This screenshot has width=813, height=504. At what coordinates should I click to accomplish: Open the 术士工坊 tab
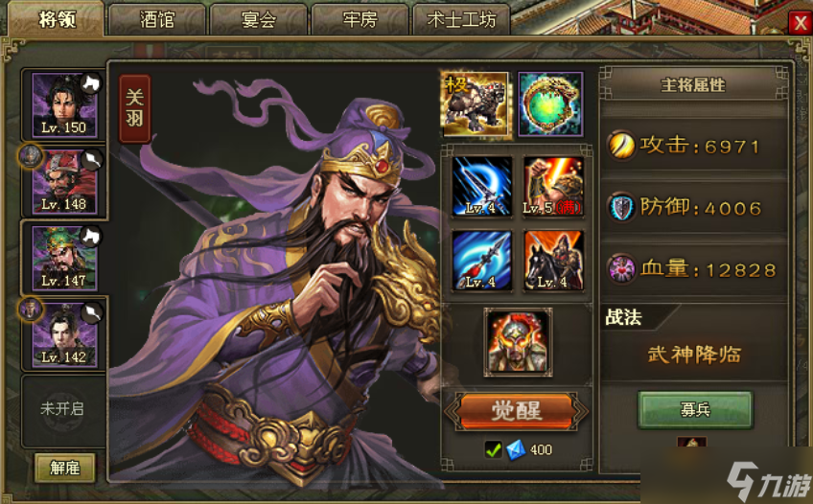[x=461, y=20]
